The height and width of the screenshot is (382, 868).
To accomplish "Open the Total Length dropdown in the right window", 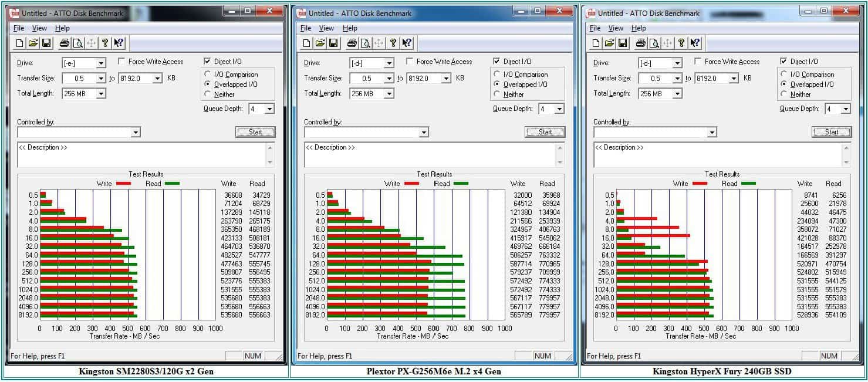I will tap(677, 94).
